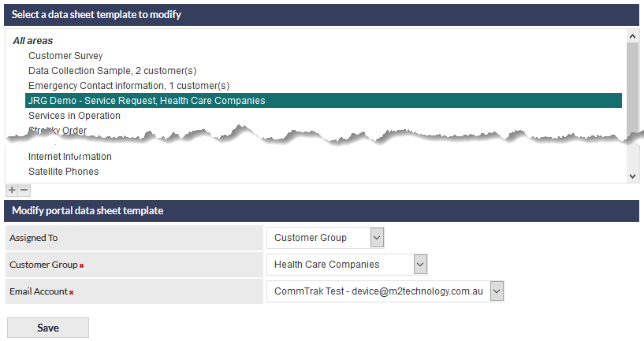Select the Customer Survey template
644x341 pixels.
tap(65, 56)
